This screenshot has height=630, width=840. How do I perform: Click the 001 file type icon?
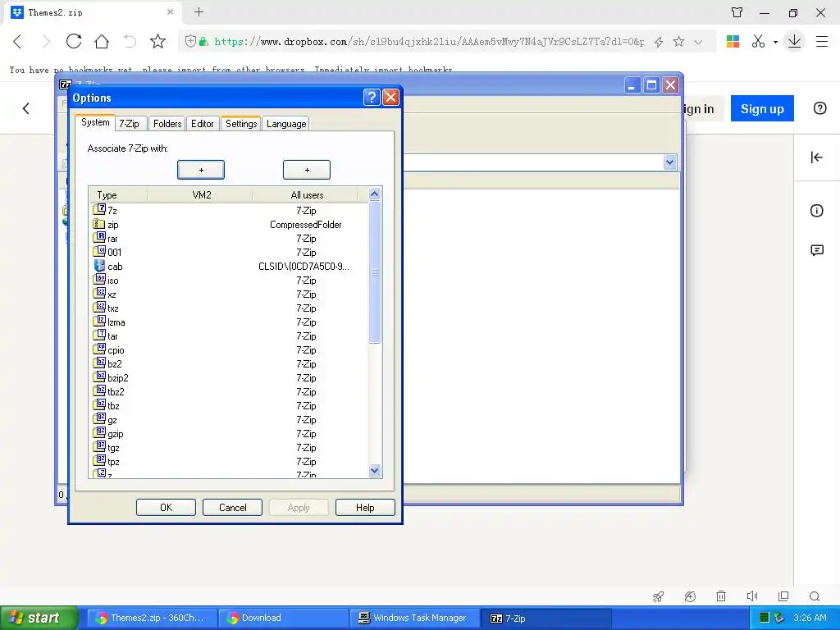(x=99, y=252)
